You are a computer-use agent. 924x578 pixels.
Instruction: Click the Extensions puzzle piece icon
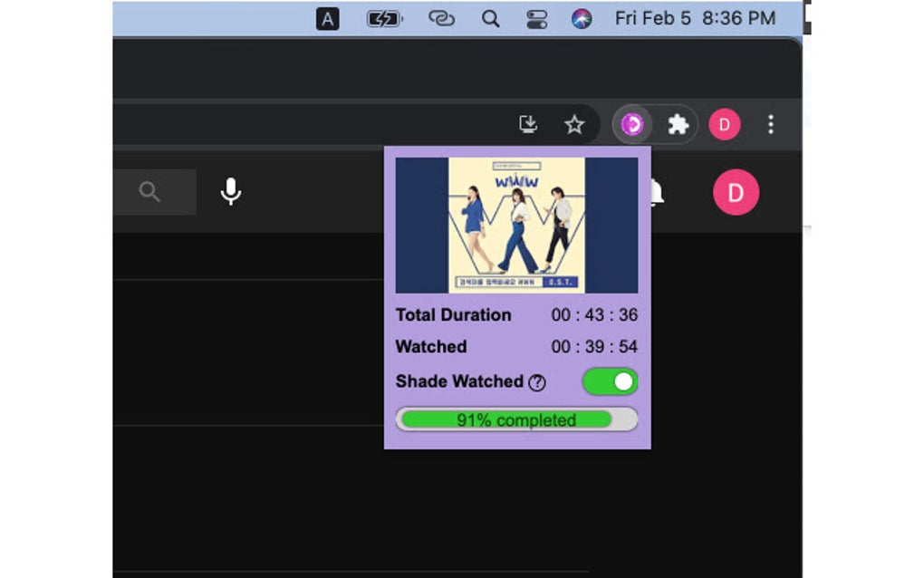click(x=678, y=124)
